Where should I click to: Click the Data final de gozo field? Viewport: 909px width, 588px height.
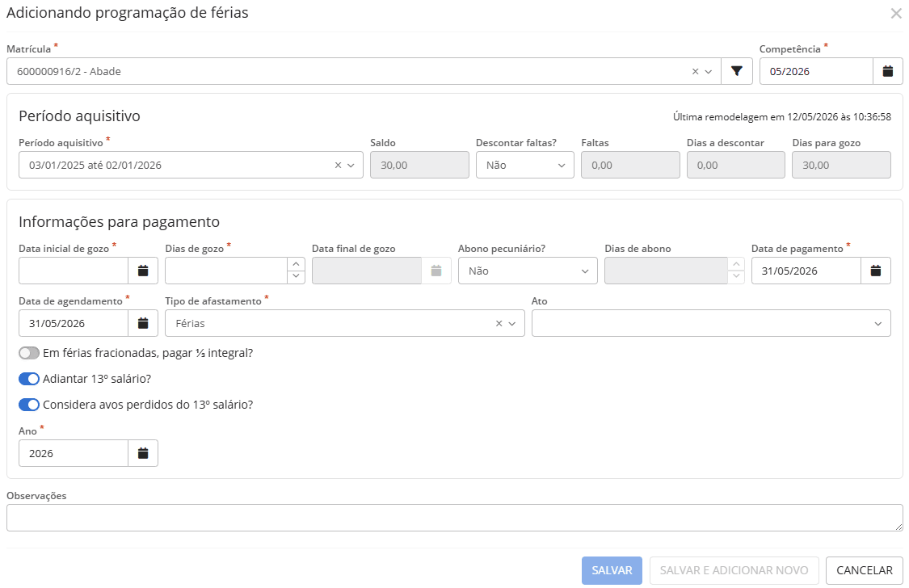click(x=366, y=271)
